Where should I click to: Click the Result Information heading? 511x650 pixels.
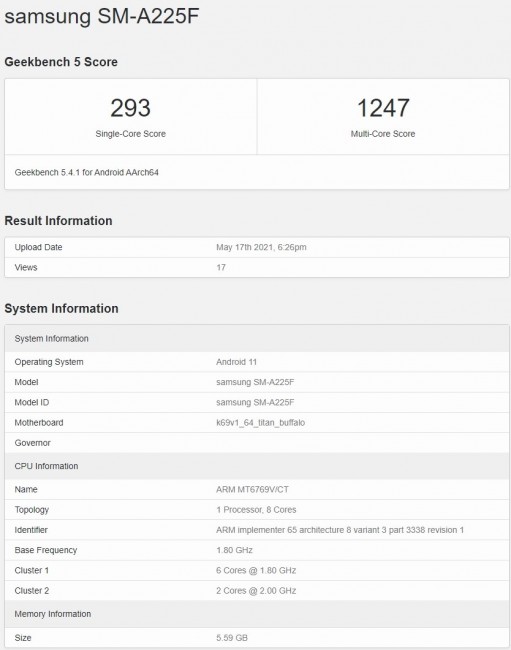pyautogui.click(x=58, y=221)
